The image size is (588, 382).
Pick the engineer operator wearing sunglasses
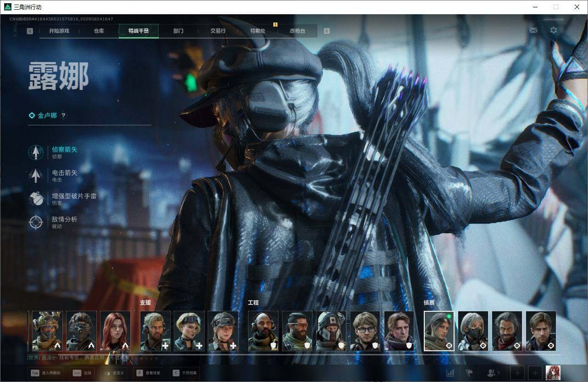pos(297,331)
